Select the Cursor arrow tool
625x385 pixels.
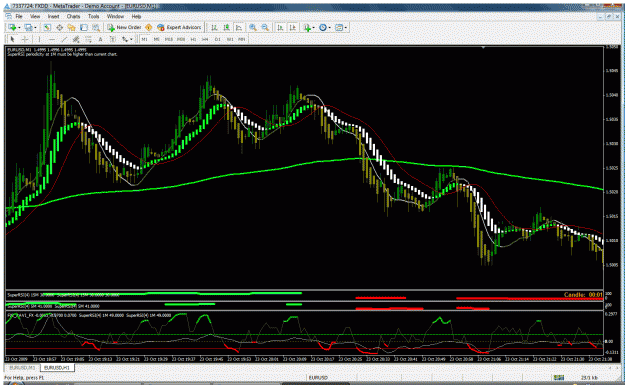pos(12,39)
